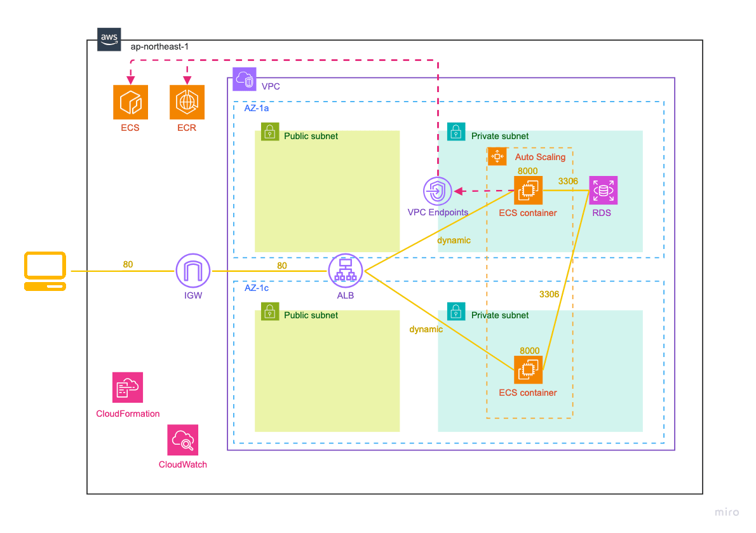Click the lower dynamic port label
This screenshot has width=756, height=533.
(x=426, y=330)
